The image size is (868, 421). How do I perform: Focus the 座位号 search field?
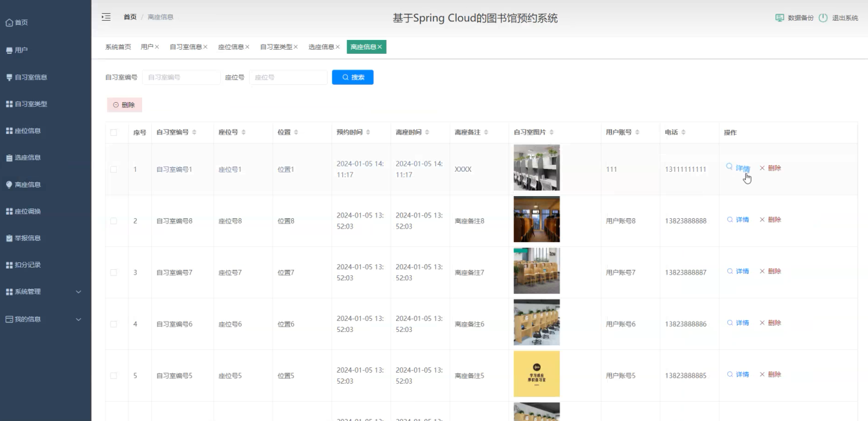coord(288,77)
